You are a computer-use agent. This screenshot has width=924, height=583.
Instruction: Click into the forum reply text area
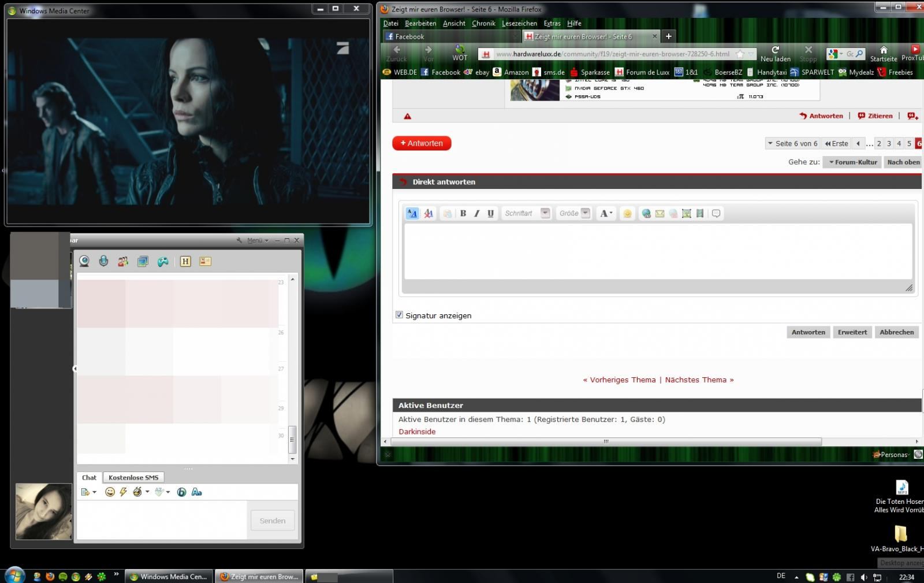658,251
